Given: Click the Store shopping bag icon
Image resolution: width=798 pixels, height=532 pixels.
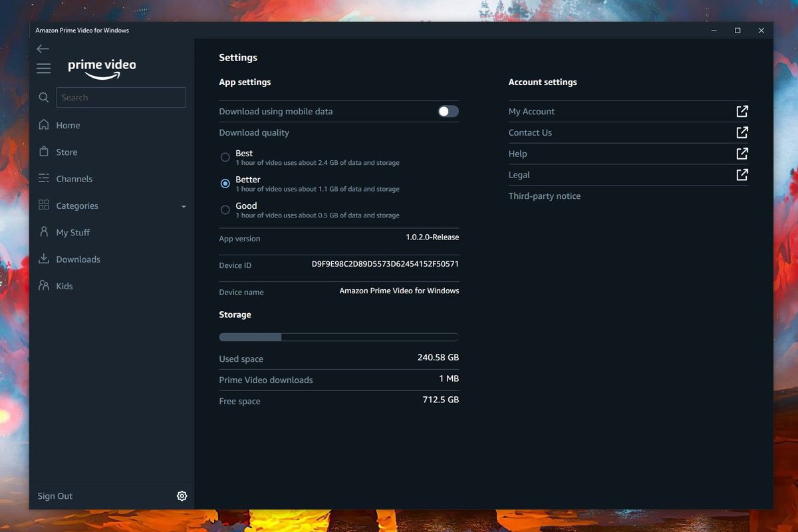Looking at the screenshot, I should point(44,152).
